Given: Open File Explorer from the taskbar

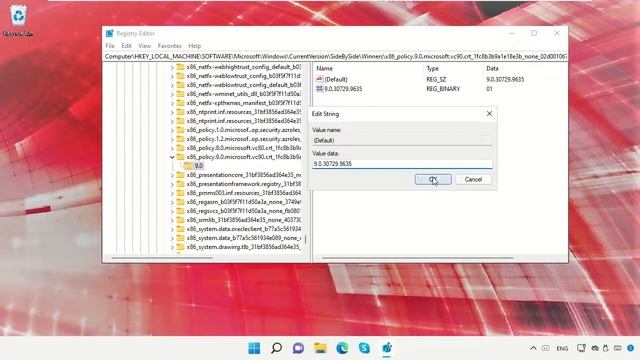Looking at the screenshot, I should [x=320, y=348].
